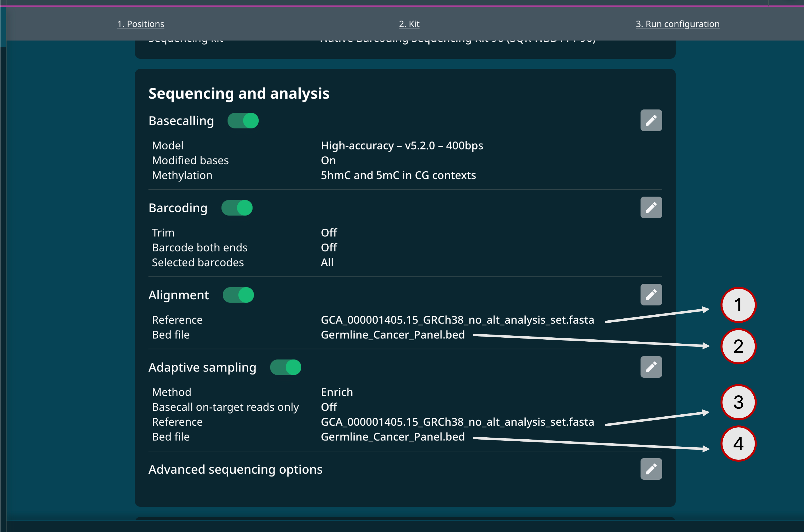The width and height of the screenshot is (805, 532).
Task: Go to the 1. Positions step
Action: pyautogui.click(x=140, y=24)
